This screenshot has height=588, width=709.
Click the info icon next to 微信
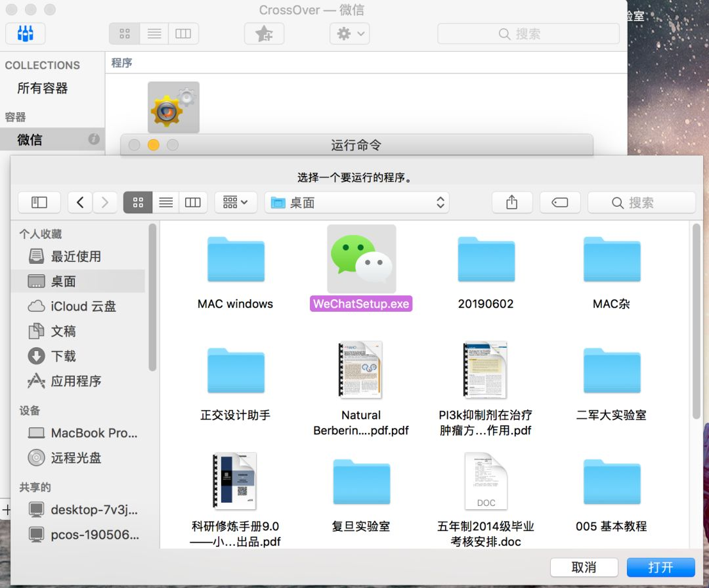(94, 138)
